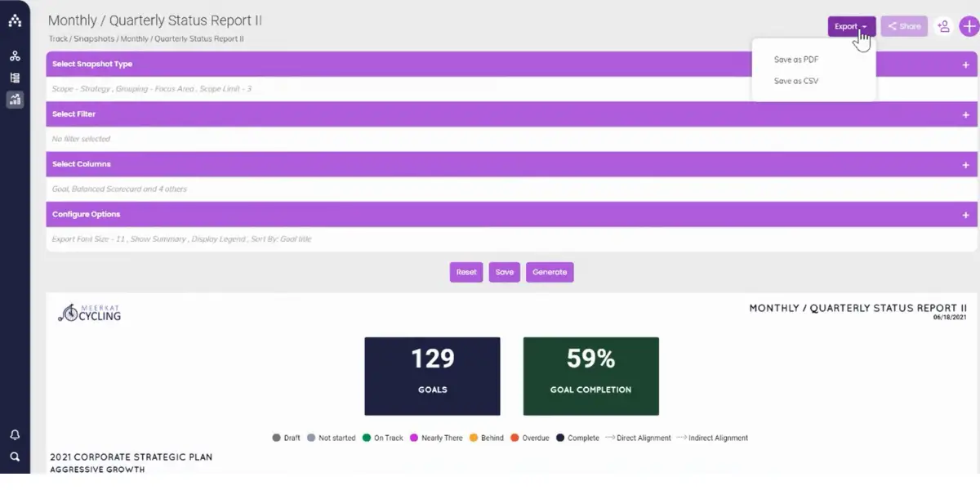Expand Select Snapshot Type plus icon

point(965,65)
